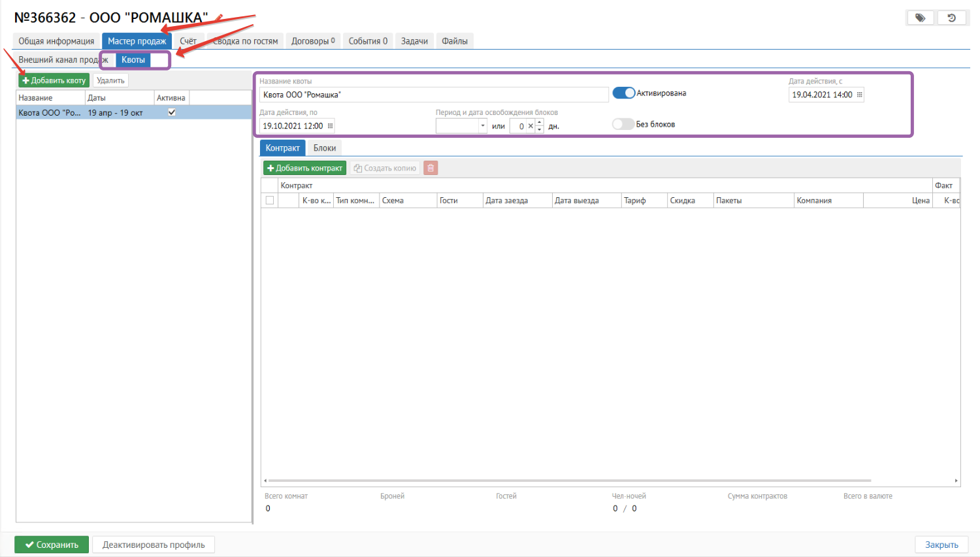Open the change history icon

952,18
